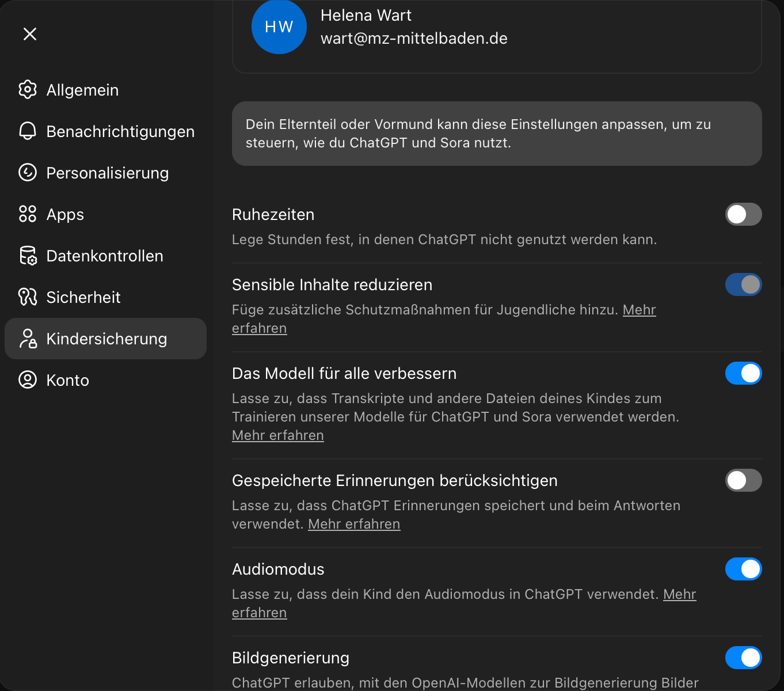Click the Datenkontrollen database icon

[28, 256]
